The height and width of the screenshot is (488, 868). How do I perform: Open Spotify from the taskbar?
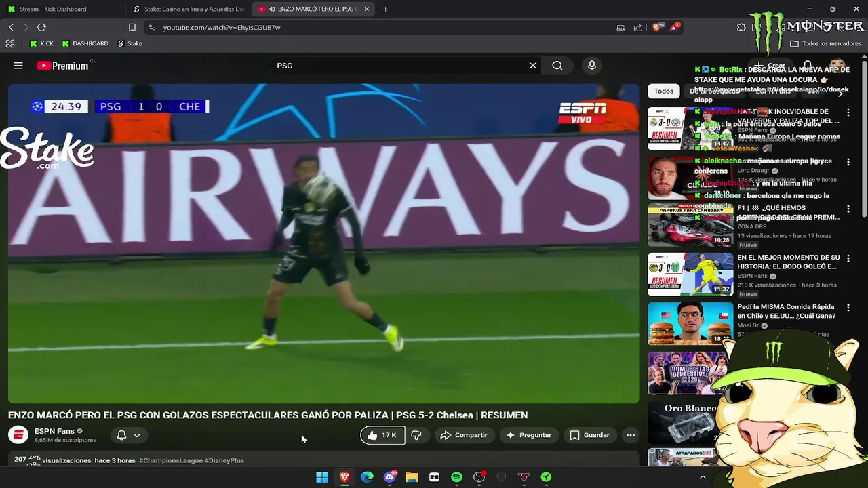coord(456,477)
